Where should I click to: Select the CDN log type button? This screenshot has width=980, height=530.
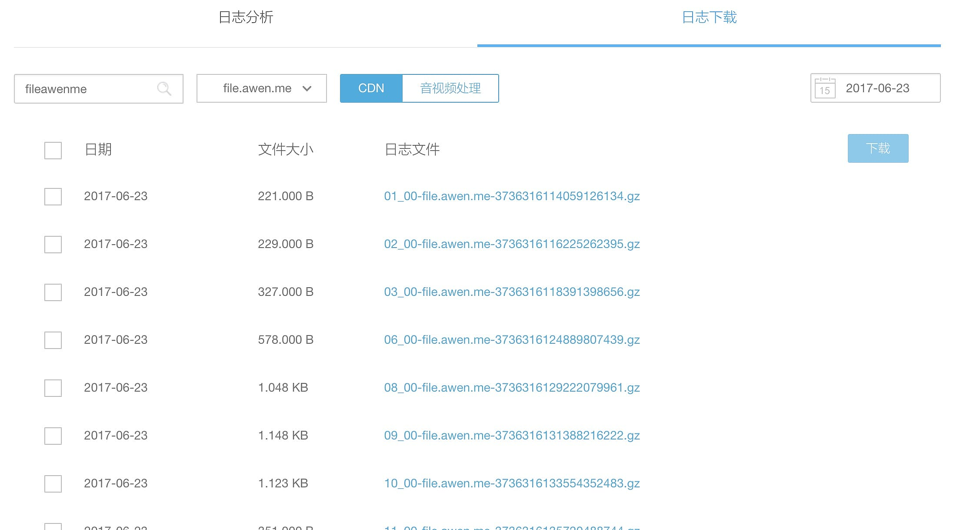point(371,88)
